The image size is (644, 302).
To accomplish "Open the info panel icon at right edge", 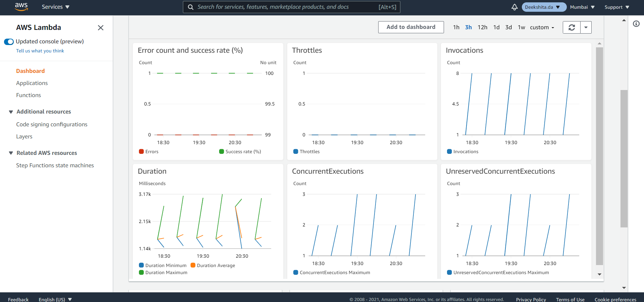I will point(636,24).
